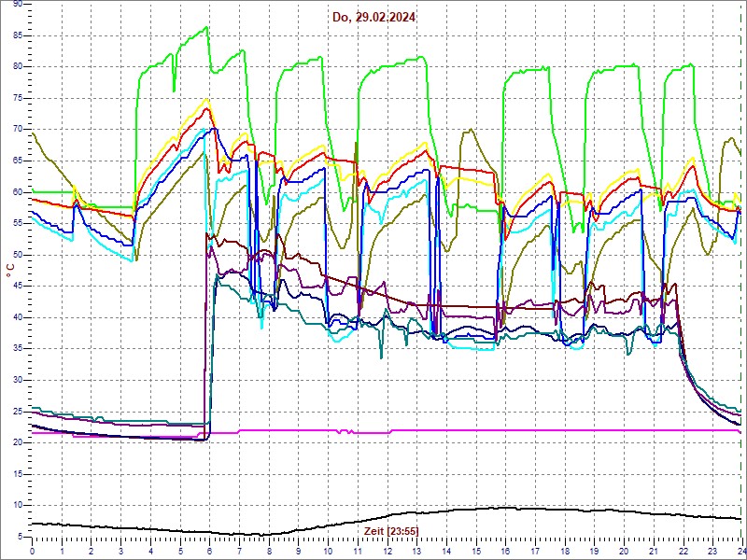Click the 65 value on temperature axis

[x=18, y=161]
